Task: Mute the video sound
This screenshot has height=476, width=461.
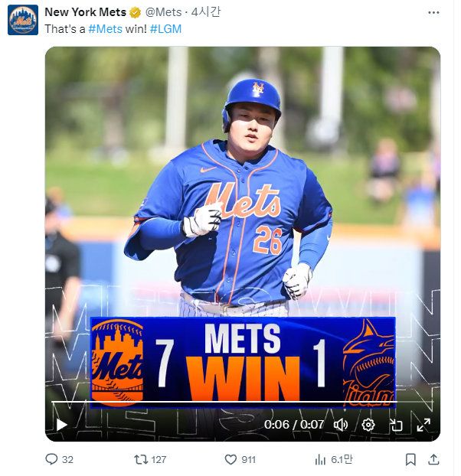Action: 342,424
